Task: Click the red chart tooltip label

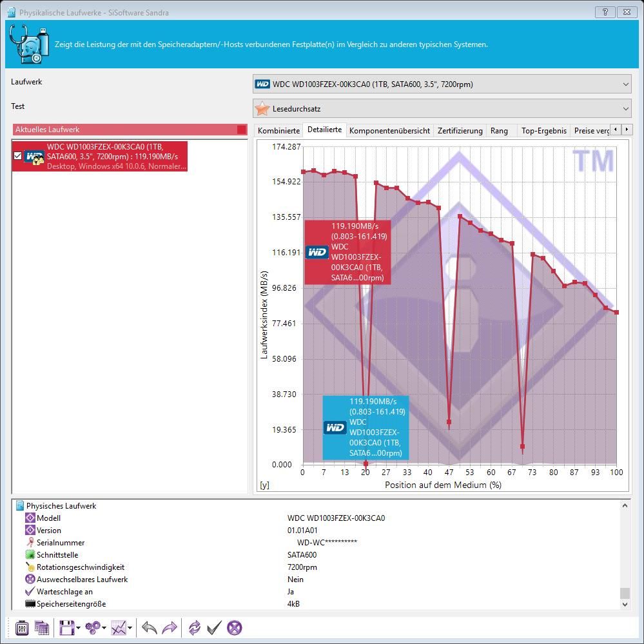Action: click(x=347, y=252)
